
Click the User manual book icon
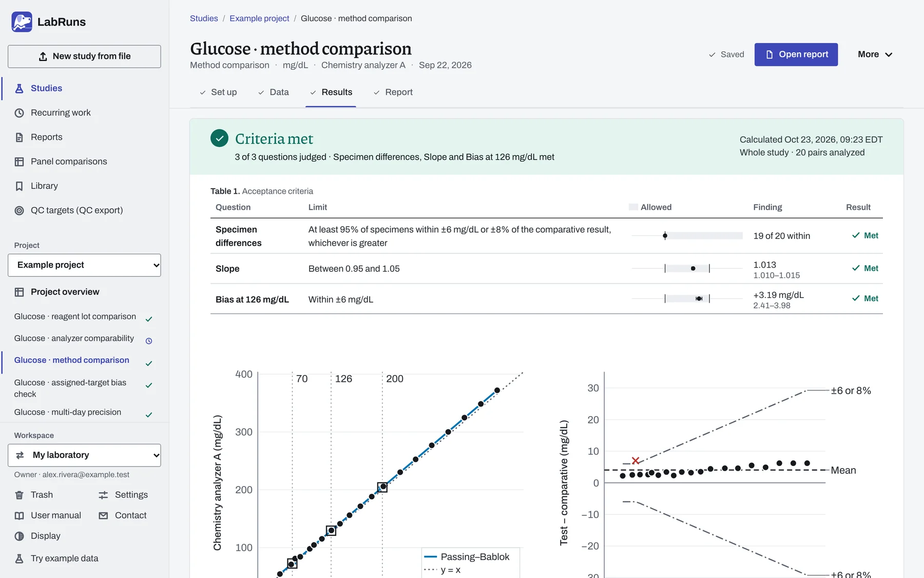point(19,516)
